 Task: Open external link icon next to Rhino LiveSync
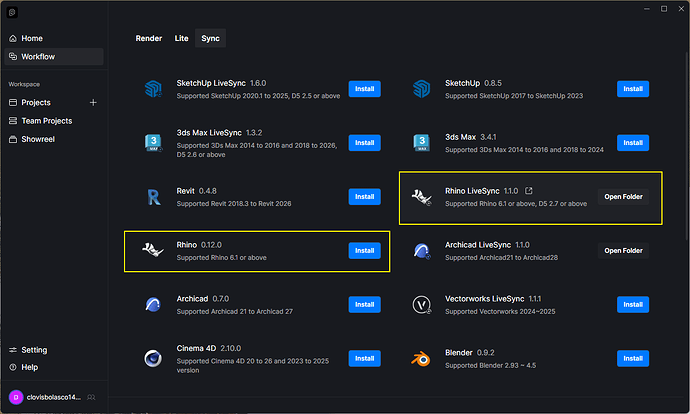pos(529,191)
